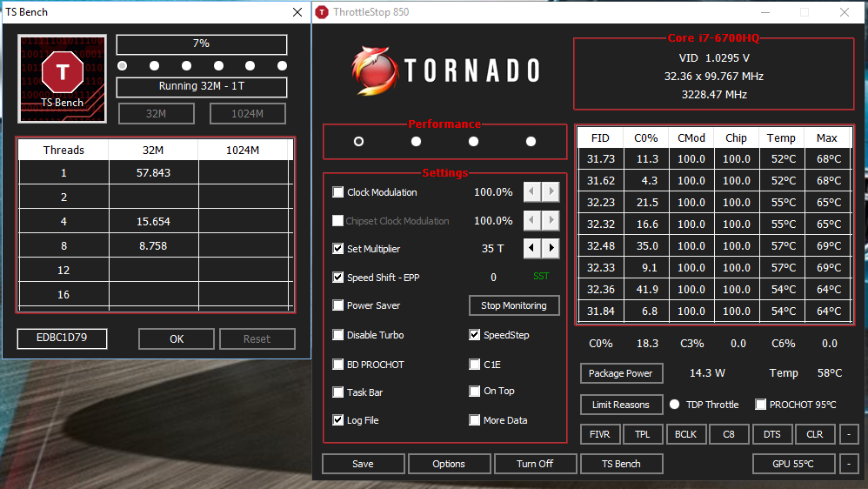Click the BCLK button
Image resolution: width=868 pixels, height=489 pixels.
685,434
